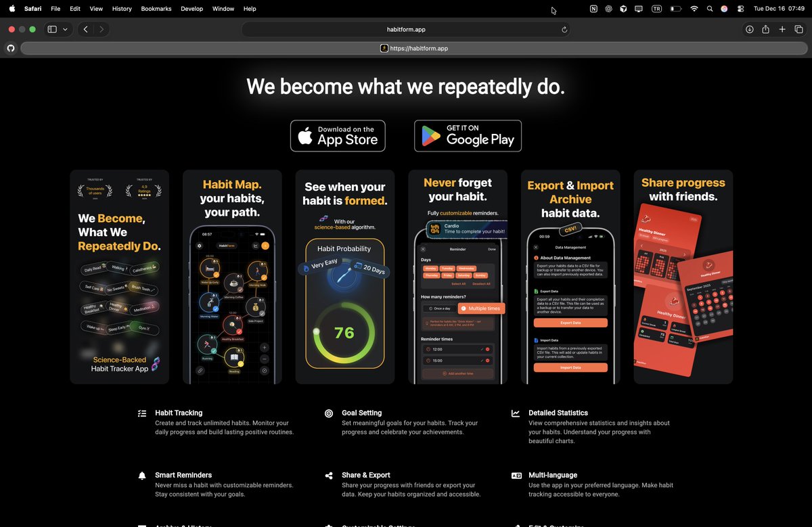Click the Smart Reminders bell icon
The image size is (812, 527).
pos(142,476)
